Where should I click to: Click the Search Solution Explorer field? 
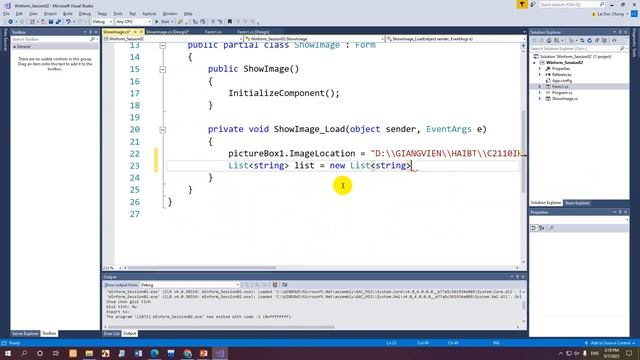pos(578,49)
